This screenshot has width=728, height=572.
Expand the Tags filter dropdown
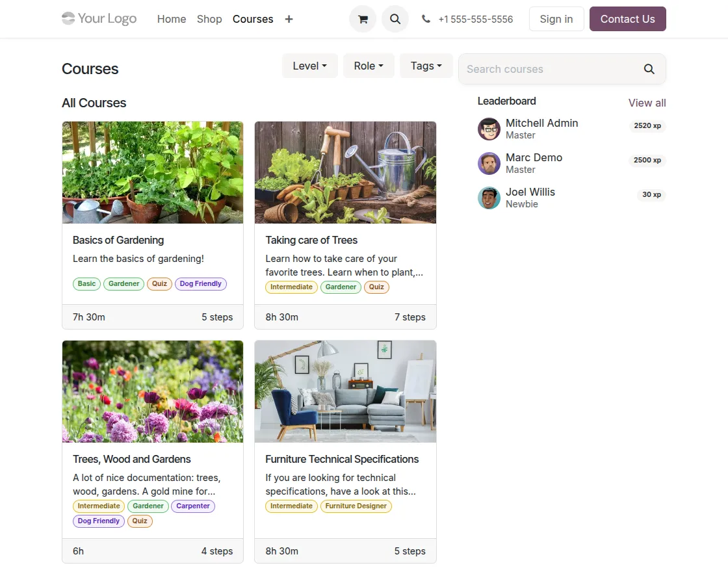[426, 66]
